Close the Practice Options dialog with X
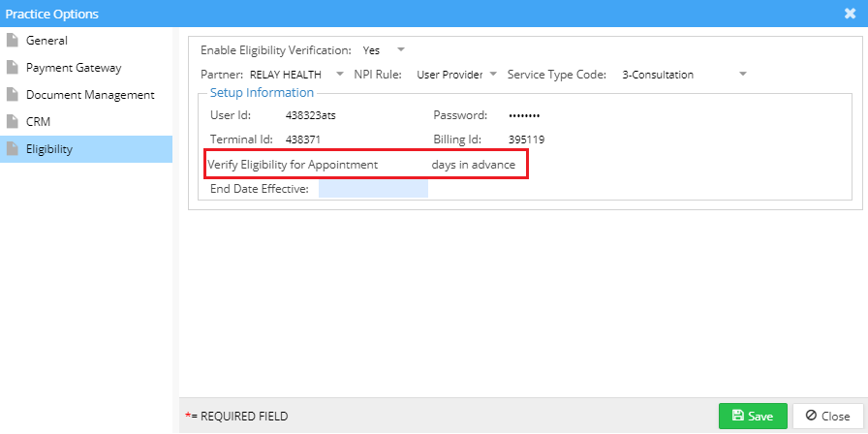Screen dimensions: 868x434 (850, 14)
